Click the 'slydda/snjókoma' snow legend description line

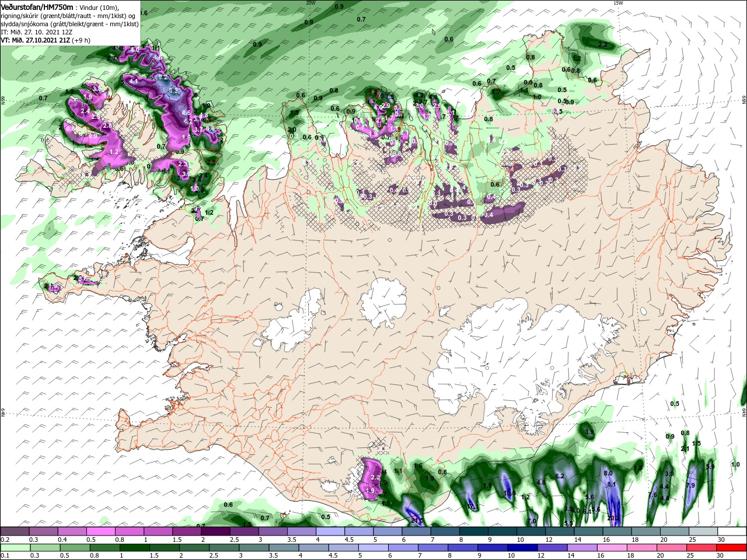point(69,24)
